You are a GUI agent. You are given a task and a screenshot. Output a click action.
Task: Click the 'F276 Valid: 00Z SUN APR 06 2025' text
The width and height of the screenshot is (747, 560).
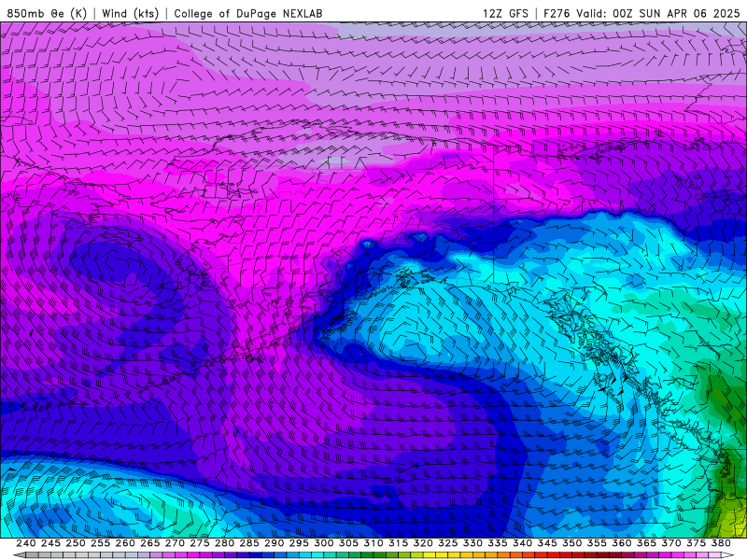pyautogui.click(x=641, y=14)
